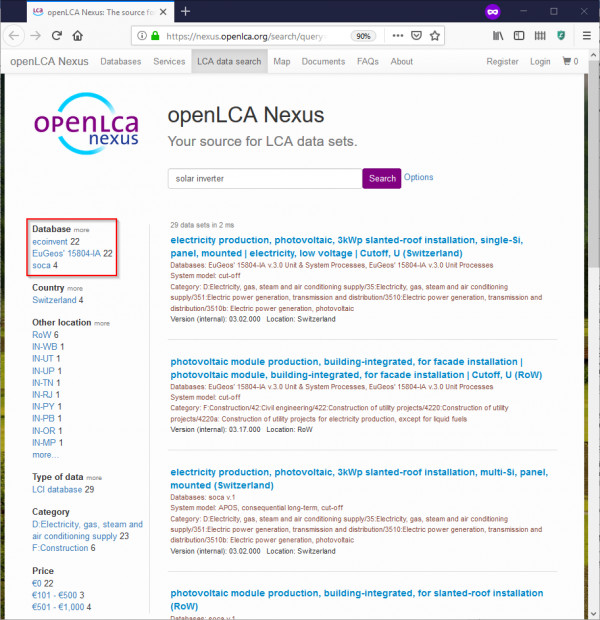This screenshot has width=600, height=620.
Task: Filter by IN-MP location
Action: pos(44,442)
